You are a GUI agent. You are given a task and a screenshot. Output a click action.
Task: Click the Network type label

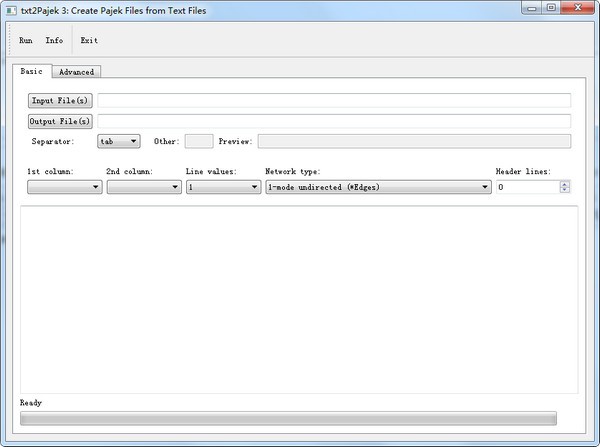(x=293, y=171)
